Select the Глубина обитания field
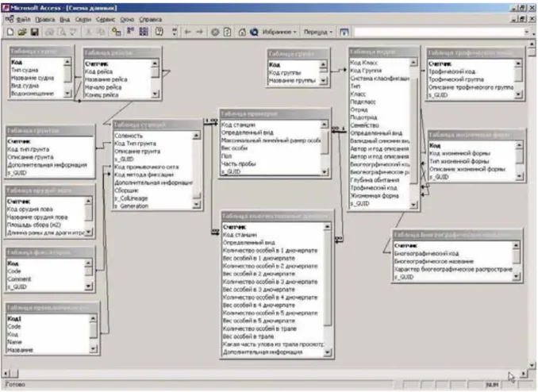This screenshot has width=538, height=392. [375, 180]
